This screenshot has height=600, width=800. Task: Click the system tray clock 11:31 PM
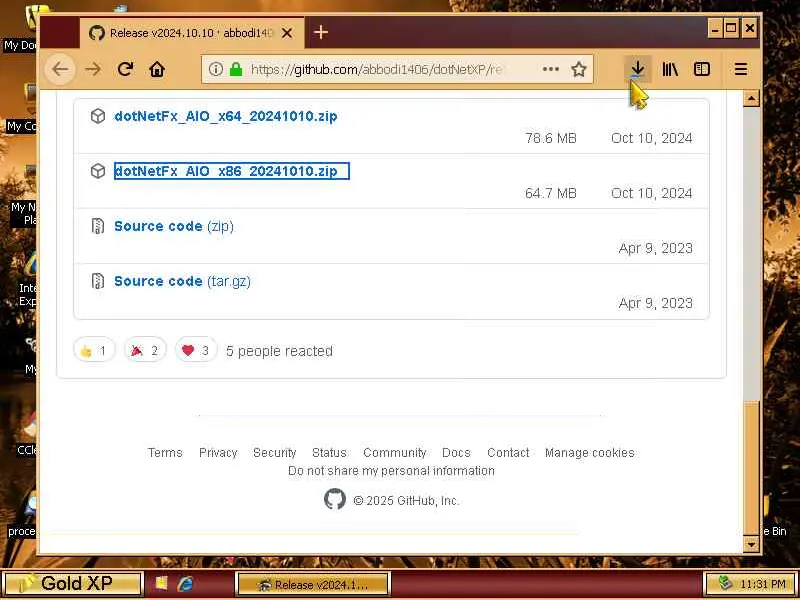point(762,584)
